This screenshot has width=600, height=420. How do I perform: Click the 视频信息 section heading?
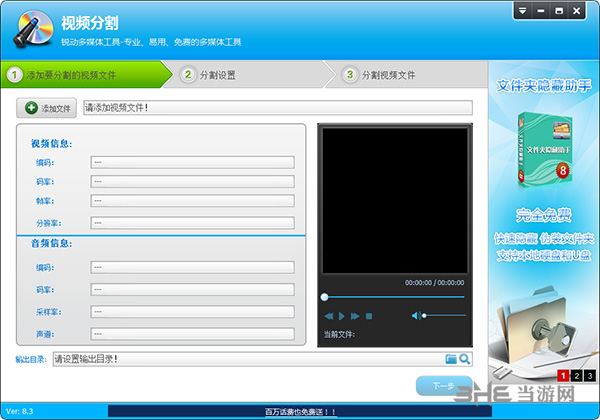click(x=51, y=143)
